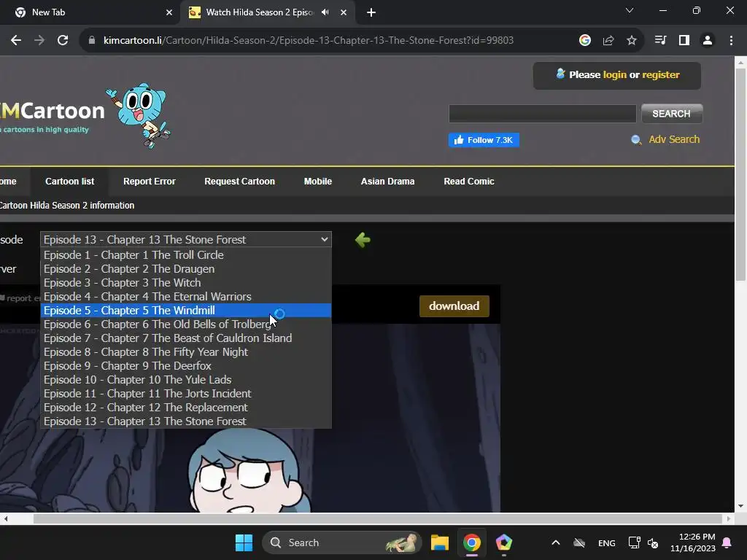Open the cloud sync tray icon
This screenshot has width=747, height=560.
click(x=579, y=542)
